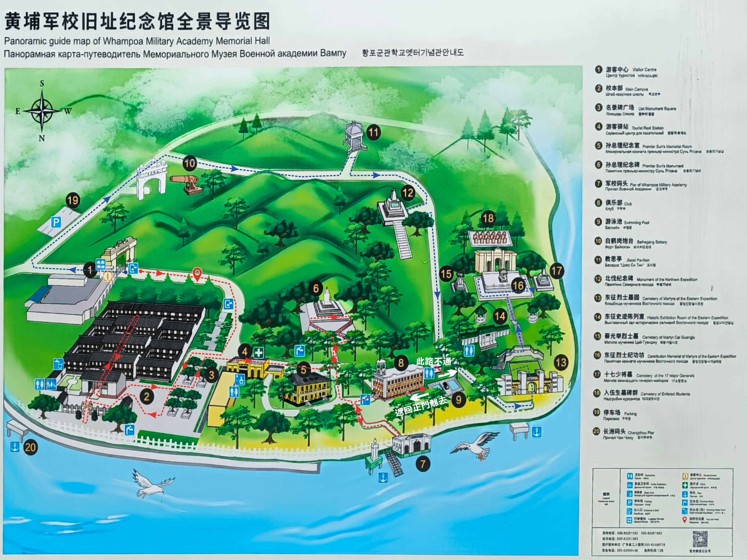Viewport: 747px width, 560px height.
Task: Click map marker number 2 Main Campus
Action: click(x=147, y=396)
